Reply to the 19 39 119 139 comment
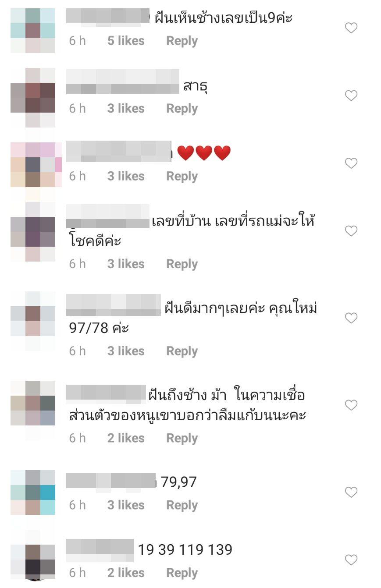This screenshot has width=381, height=588. 182,573
